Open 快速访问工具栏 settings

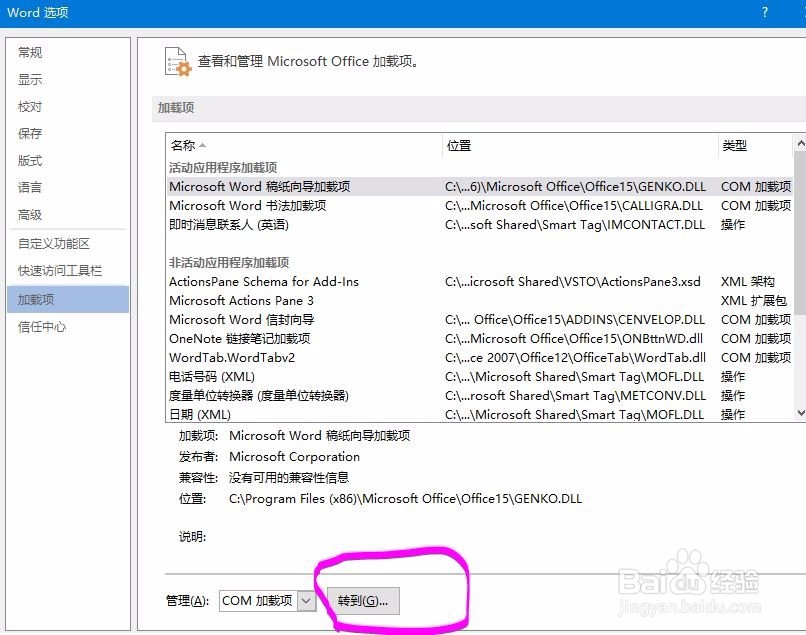pyautogui.click(x=62, y=270)
